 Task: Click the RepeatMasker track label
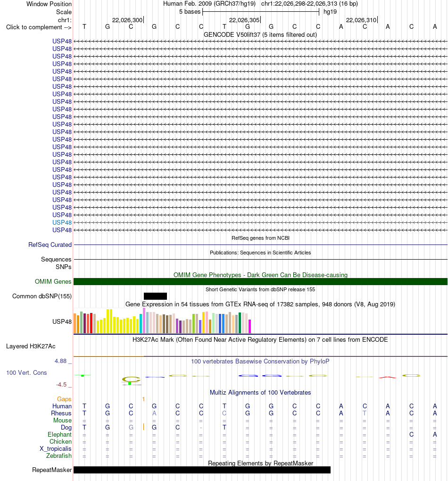tap(52, 470)
